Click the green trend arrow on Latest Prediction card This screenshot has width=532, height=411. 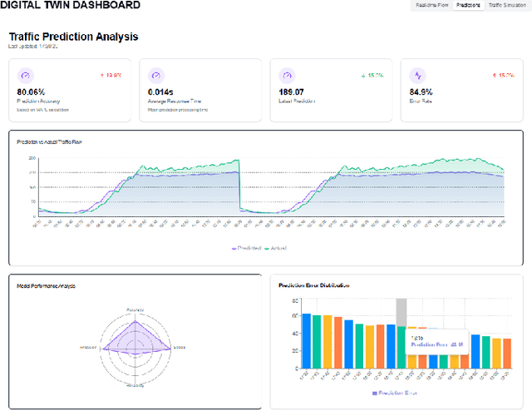click(x=364, y=75)
